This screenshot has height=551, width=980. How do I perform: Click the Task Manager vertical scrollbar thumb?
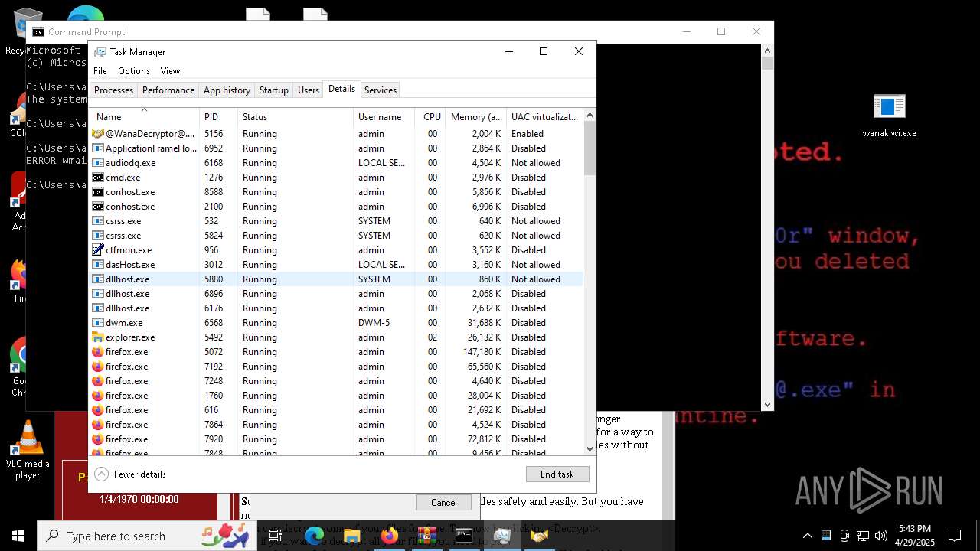click(x=590, y=148)
